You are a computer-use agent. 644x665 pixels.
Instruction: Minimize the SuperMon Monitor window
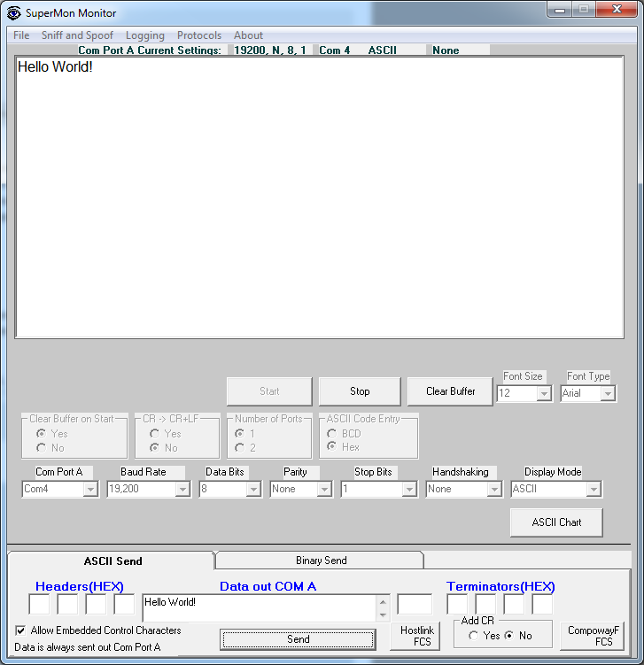coord(560,10)
